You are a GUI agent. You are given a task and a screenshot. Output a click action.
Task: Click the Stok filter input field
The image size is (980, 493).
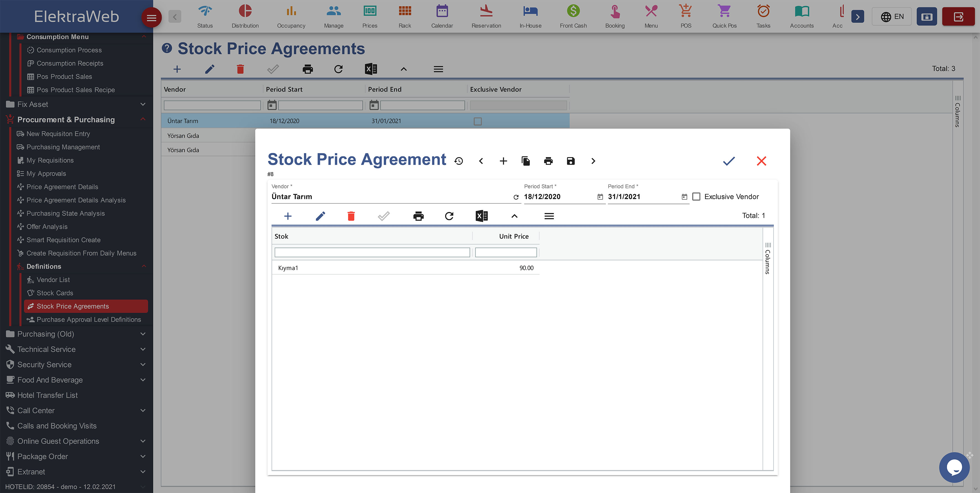(372, 252)
